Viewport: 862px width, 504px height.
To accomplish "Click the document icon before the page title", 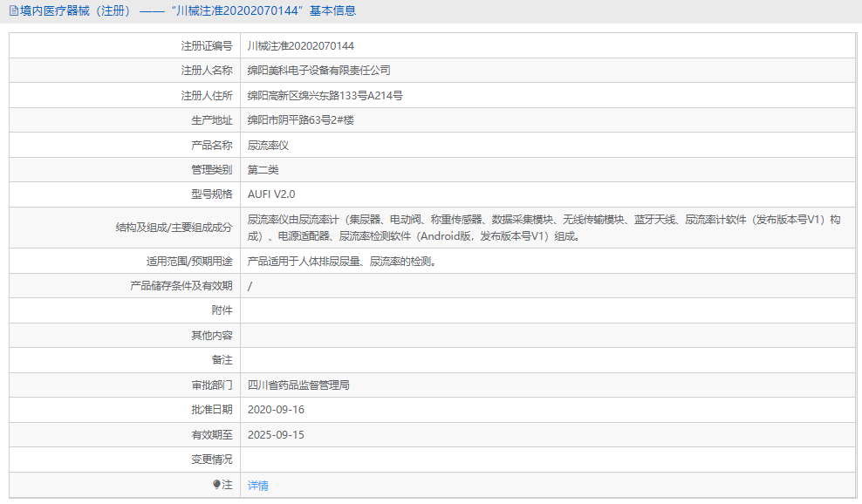I will 12,12.
